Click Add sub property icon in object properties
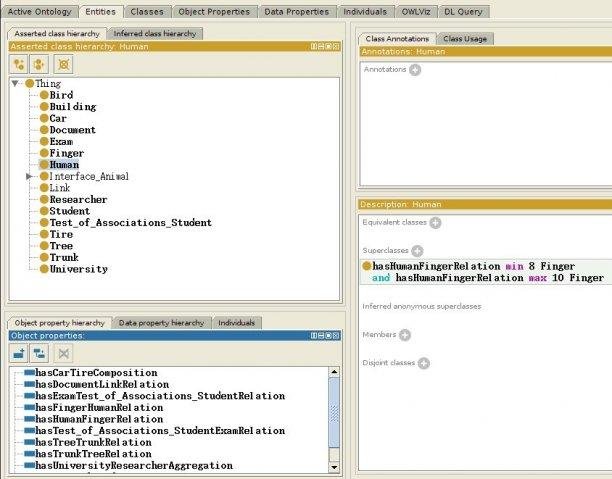The image size is (612, 479). 19,354
